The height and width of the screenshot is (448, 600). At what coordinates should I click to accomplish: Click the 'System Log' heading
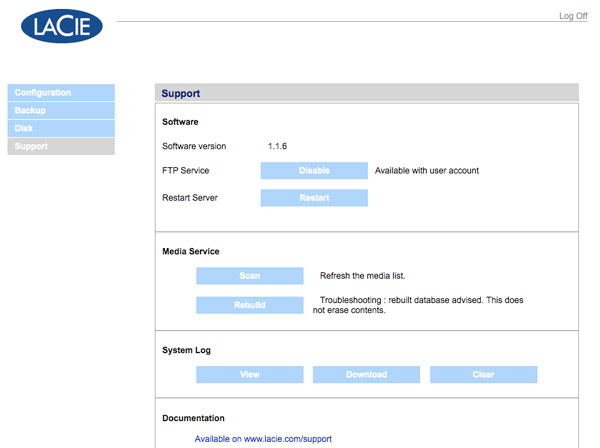pyautogui.click(x=186, y=350)
